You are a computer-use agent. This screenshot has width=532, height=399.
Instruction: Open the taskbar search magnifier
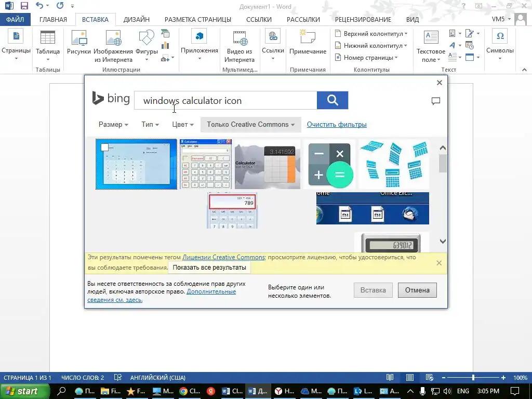point(61,391)
